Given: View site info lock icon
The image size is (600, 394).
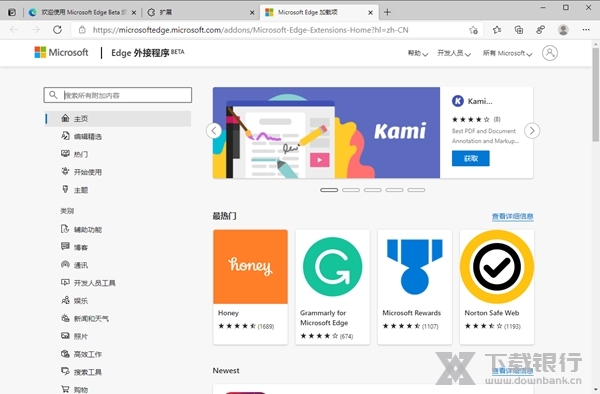Looking at the screenshot, I should (82, 30).
